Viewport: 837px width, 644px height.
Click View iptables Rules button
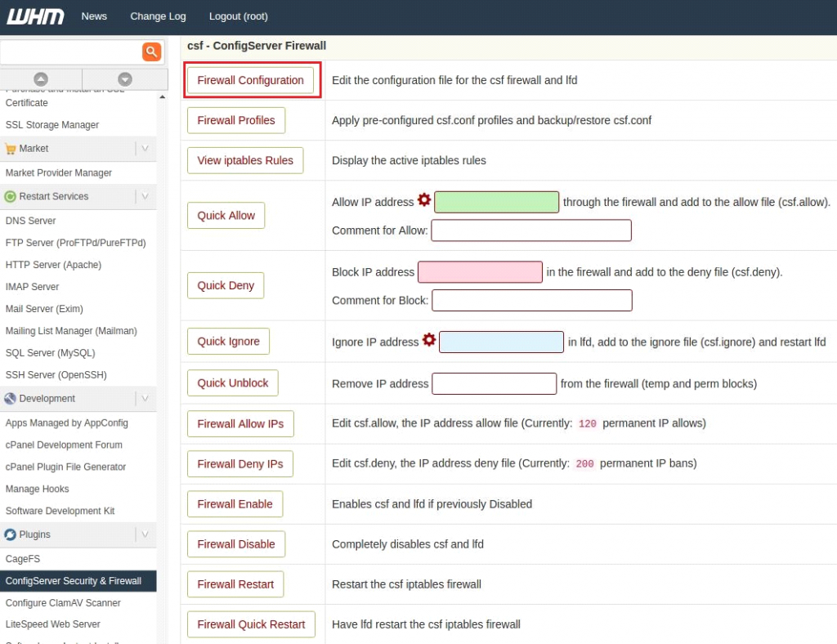[245, 161]
